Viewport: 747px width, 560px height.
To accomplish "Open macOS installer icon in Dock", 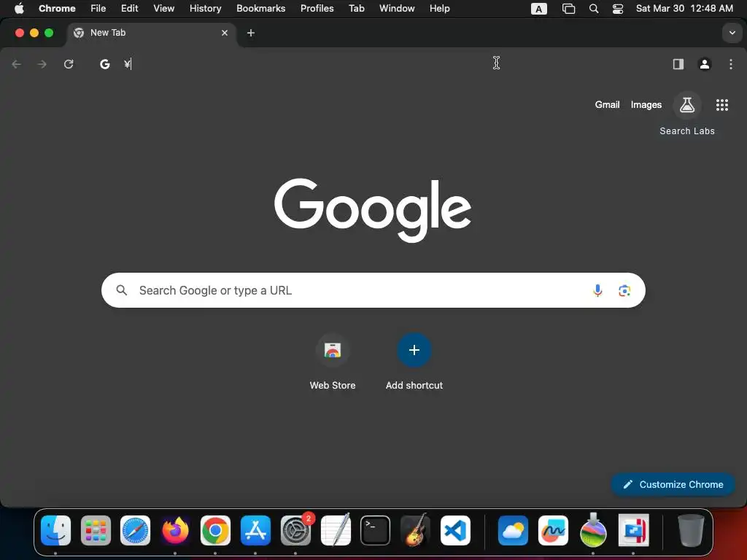I will 593,531.
